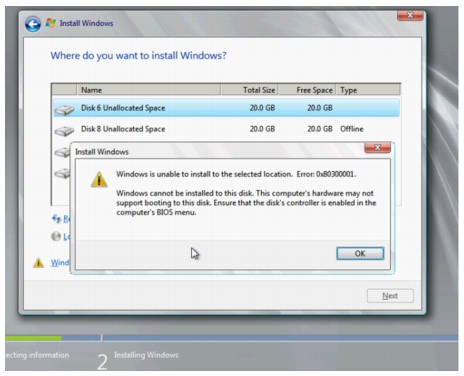Click the back arrow button
Screen dimensions: 464x376
(x=33, y=24)
